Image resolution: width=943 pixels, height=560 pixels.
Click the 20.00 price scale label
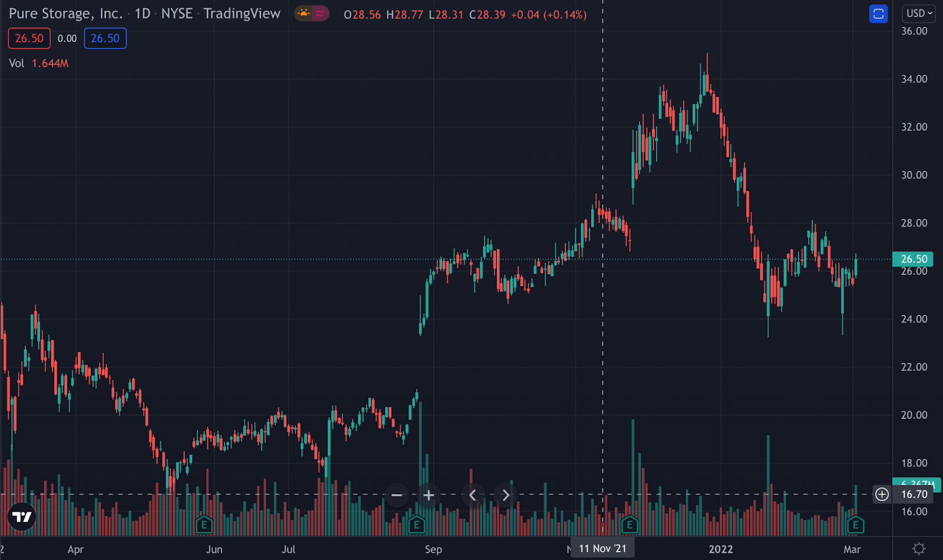(914, 415)
